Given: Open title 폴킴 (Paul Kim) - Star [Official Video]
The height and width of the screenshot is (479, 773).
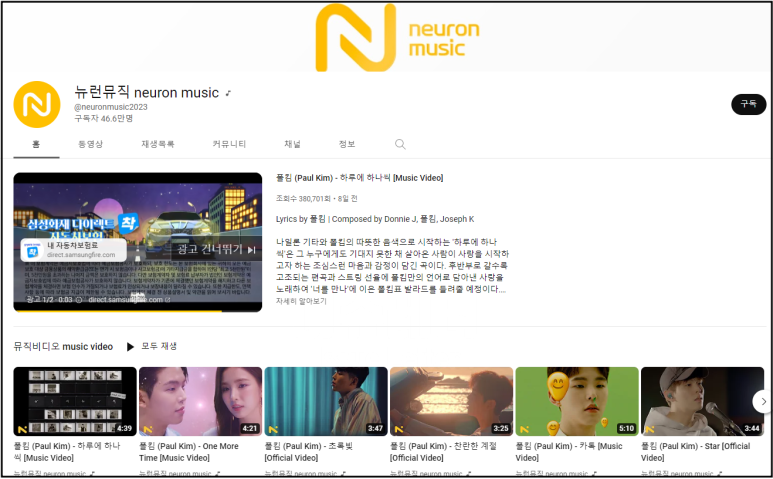Looking at the screenshot, I should pyautogui.click(x=696, y=451).
